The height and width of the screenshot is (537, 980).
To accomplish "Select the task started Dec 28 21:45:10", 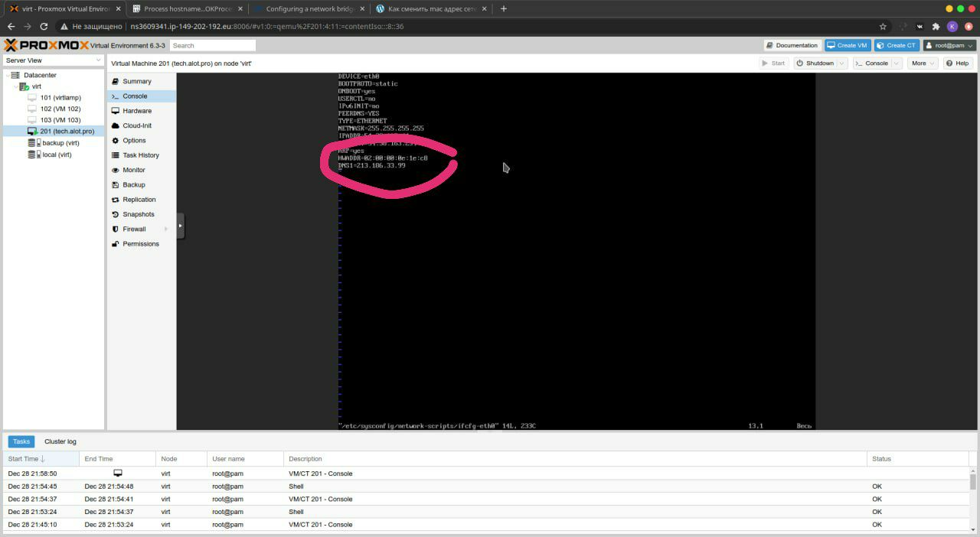I will [486, 525].
